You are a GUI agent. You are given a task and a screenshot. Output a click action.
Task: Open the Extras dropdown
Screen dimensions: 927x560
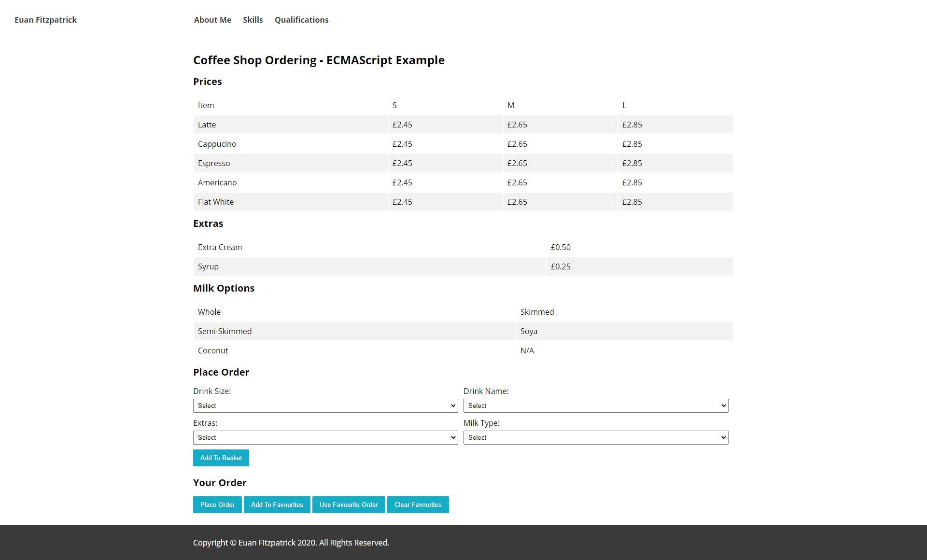pos(325,437)
